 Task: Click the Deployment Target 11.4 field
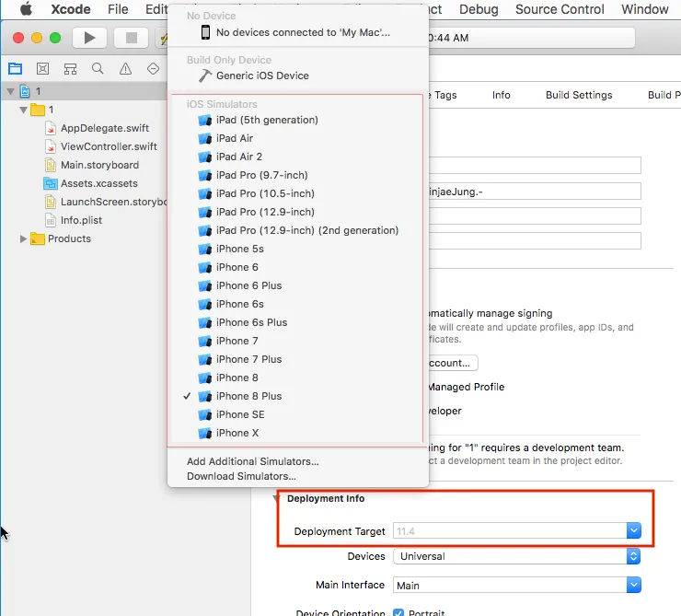coord(510,531)
